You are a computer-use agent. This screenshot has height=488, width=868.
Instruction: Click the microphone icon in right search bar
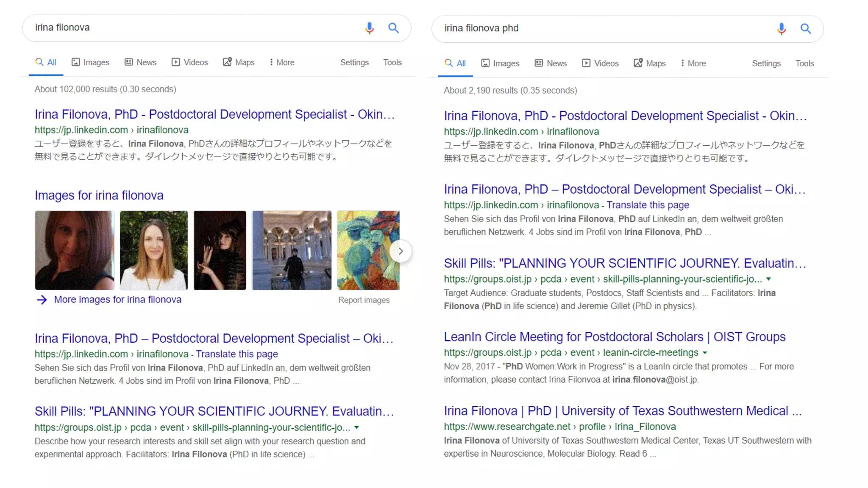pos(782,28)
